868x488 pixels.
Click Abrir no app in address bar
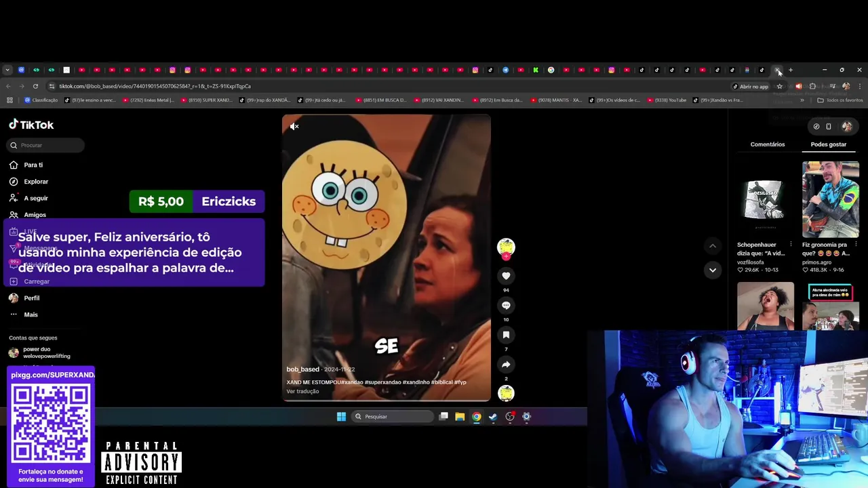click(751, 86)
